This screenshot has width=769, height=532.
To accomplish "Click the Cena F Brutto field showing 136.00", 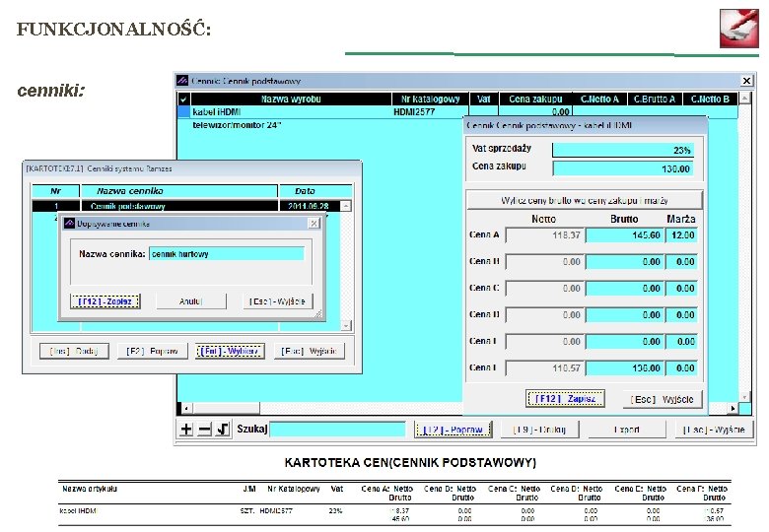I will (625, 367).
